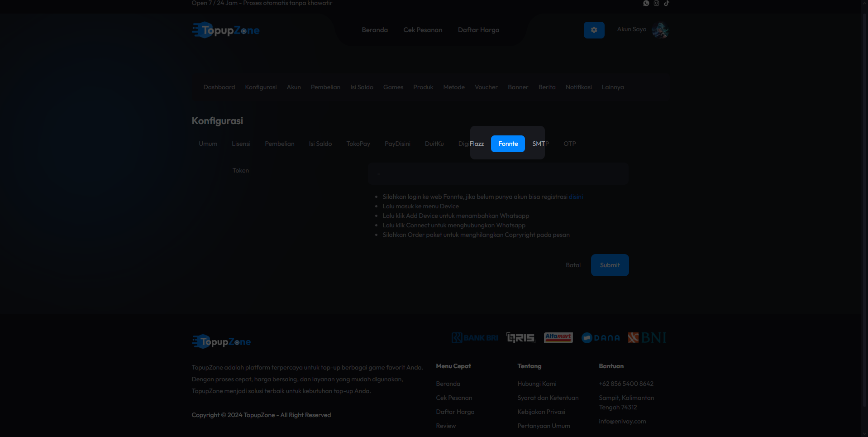
Task: Click the 'Lalu masuk ke menu Device' instruction
Action: (420, 206)
